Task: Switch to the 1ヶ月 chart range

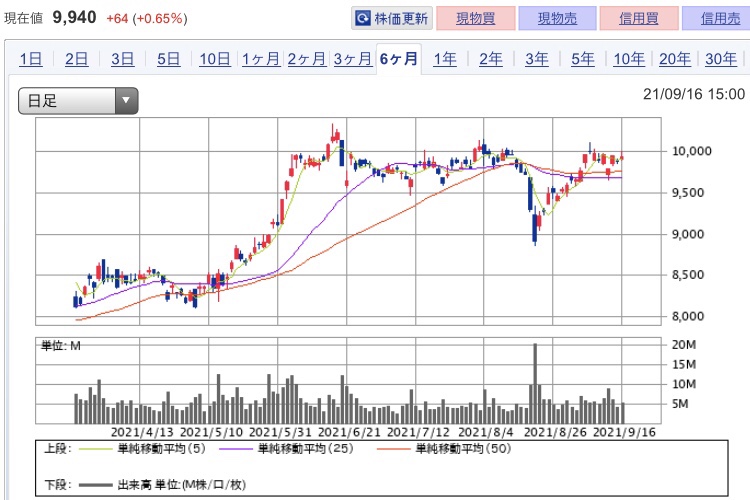Action: (261, 59)
